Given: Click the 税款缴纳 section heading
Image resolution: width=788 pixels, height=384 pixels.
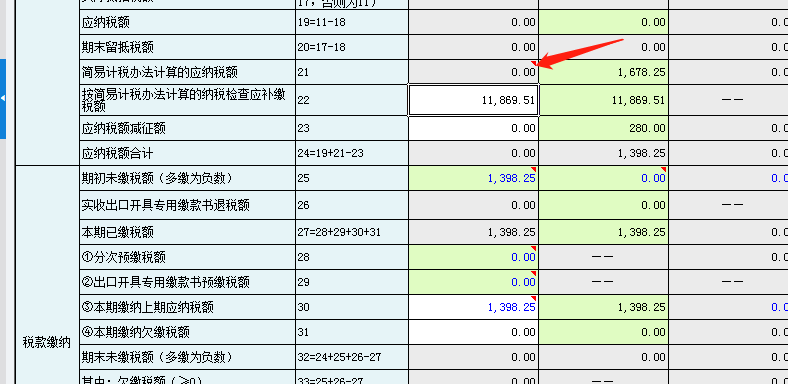Looking at the screenshot, I should pyautogui.click(x=47, y=343).
